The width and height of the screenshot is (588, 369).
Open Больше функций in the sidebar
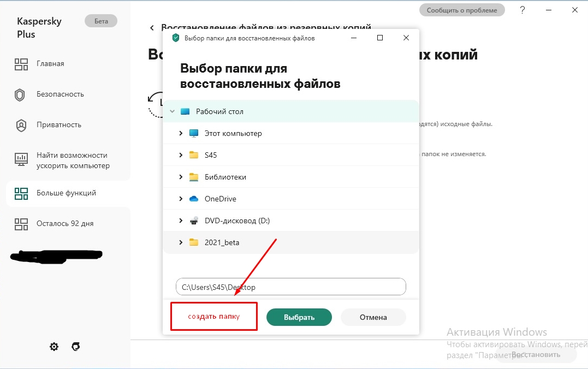(x=68, y=193)
